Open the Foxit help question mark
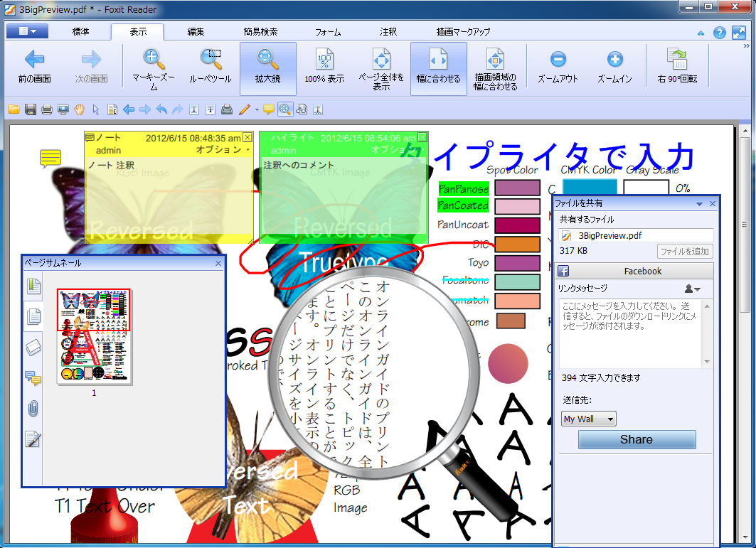This screenshot has width=756, height=548. point(719,33)
